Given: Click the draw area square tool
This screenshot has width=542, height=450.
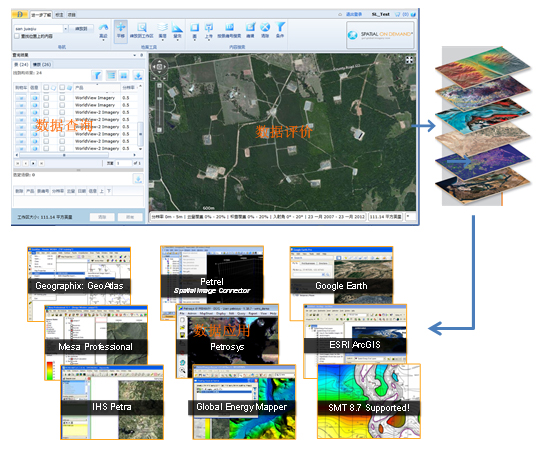Looking at the screenshot, I should 195,27.
